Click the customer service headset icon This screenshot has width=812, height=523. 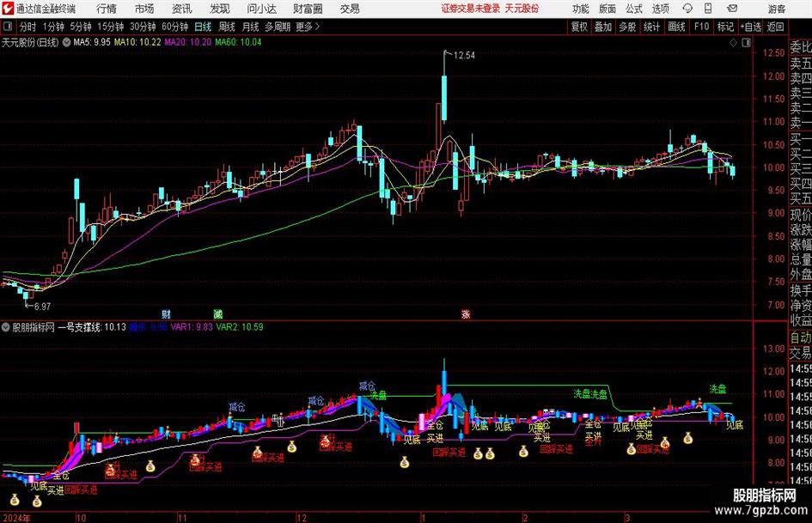(687, 9)
